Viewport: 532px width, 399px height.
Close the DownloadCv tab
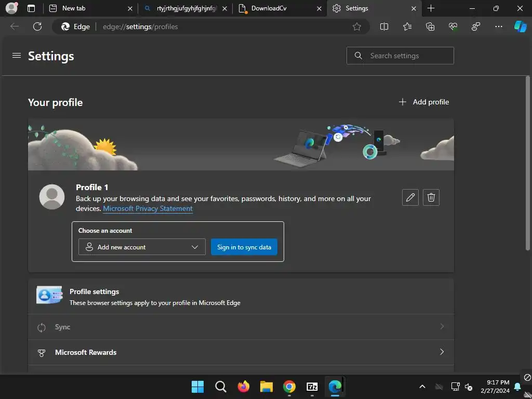click(x=319, y=8)
